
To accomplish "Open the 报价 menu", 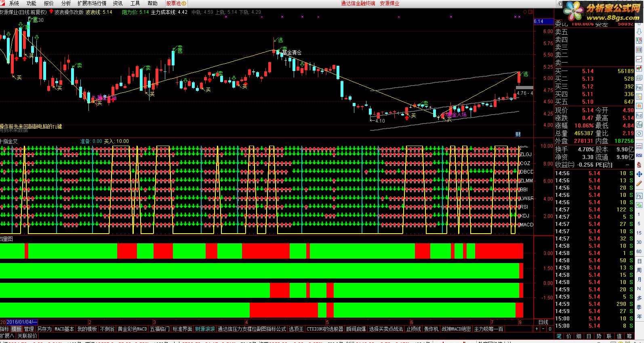I will pos(48,3).
